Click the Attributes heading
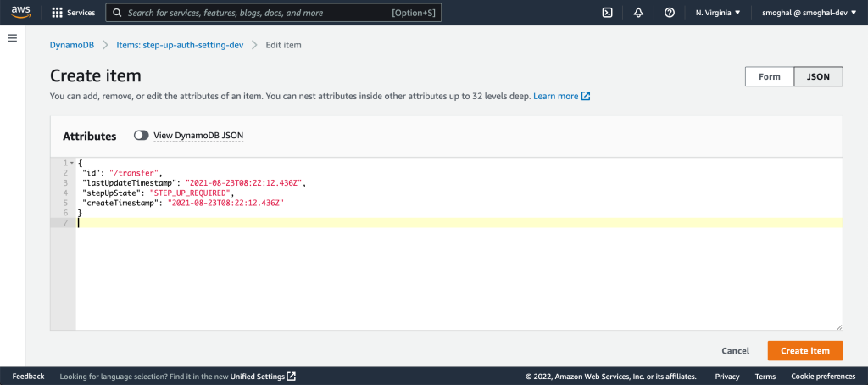 [90, 137]
